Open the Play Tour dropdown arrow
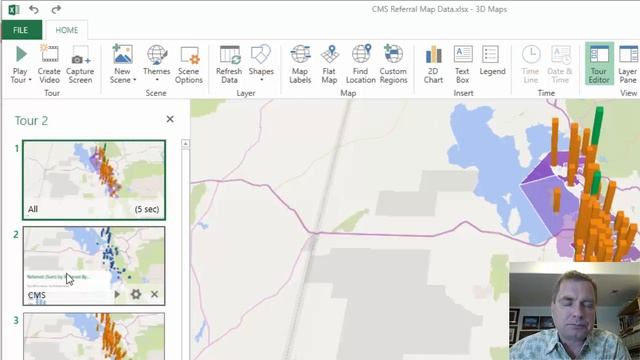The height and width of the screenshot is (360, 640). click(30, 80)
